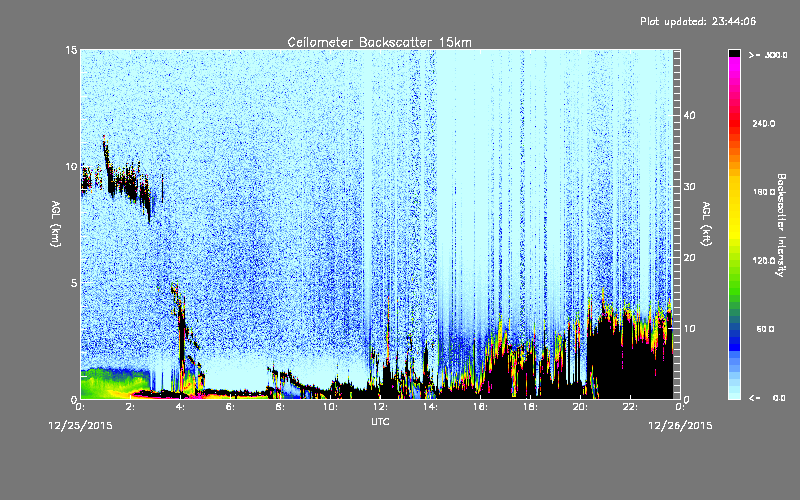Click the '10:' hour tick label

pyautogui.click(x=330, y=407)
